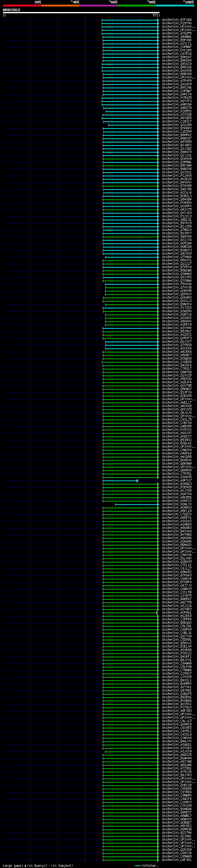Open hit UniRef100_A7QZP5
Image resolution: width=197 pixels, height=868 pixels.
coord(176,33)
